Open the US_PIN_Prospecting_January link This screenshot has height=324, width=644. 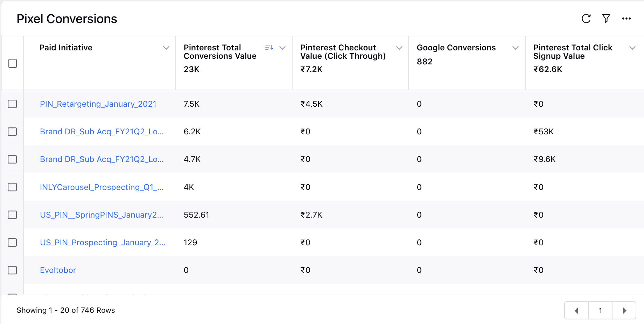click(103, 242)
